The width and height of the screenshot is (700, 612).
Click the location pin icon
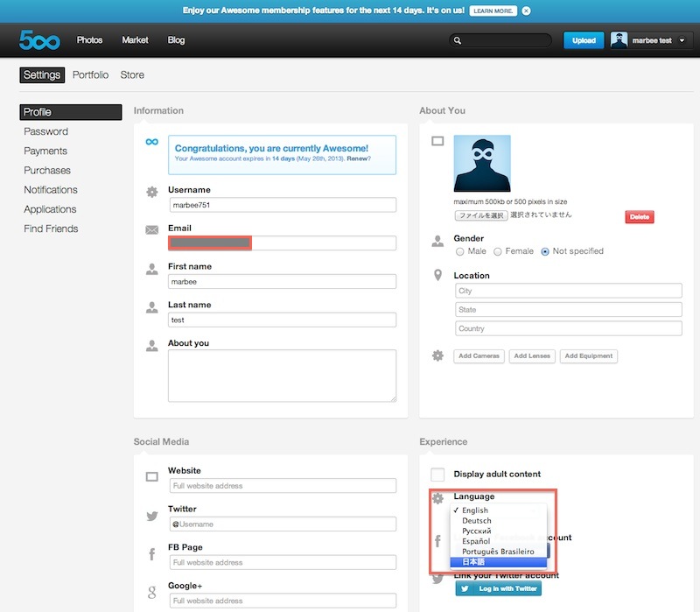coord(437,276)
